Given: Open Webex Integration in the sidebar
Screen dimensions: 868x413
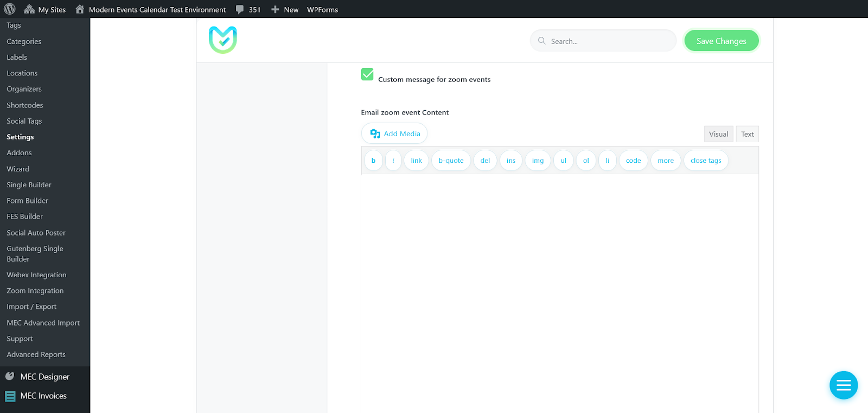Looking at the screenshot, I should click(x=36, y=275).
